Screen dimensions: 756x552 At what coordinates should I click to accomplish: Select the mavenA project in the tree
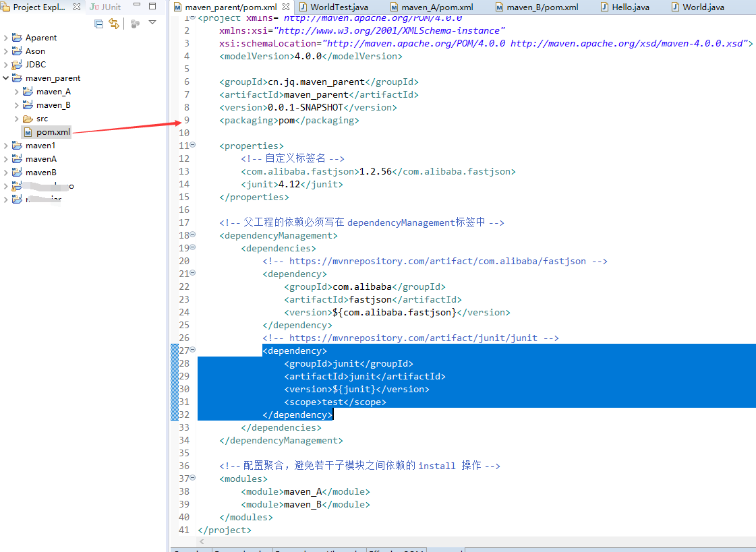click(x=41, y=159)
